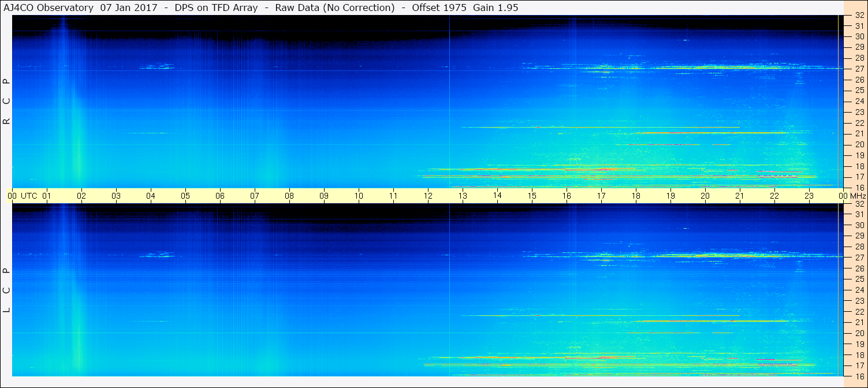Screen dimensions: 868x388
Task: Click the 22 MHz label beside LCP panel
Action: tap(859, 312)
